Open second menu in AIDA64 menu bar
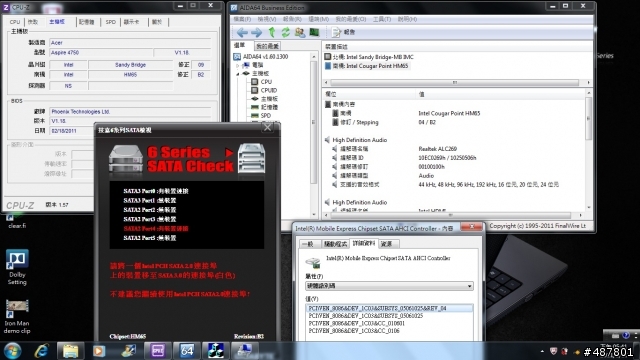 (267, 19)
